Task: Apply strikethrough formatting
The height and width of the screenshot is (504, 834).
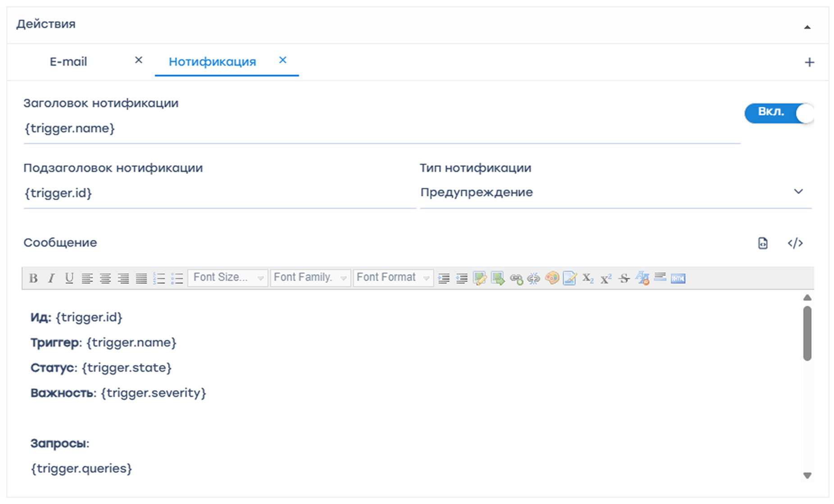Action: (x=624, y=279)
